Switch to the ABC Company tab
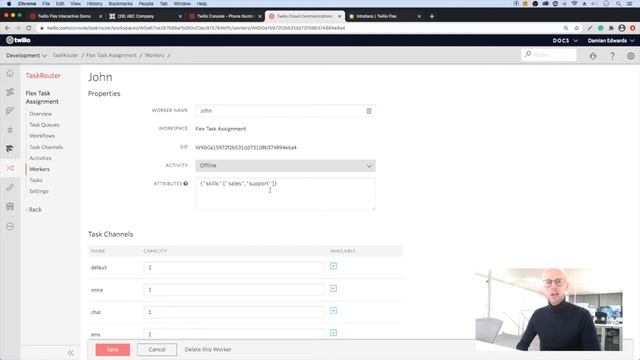This screenshot has width=640, height=360. coord(145,16)
